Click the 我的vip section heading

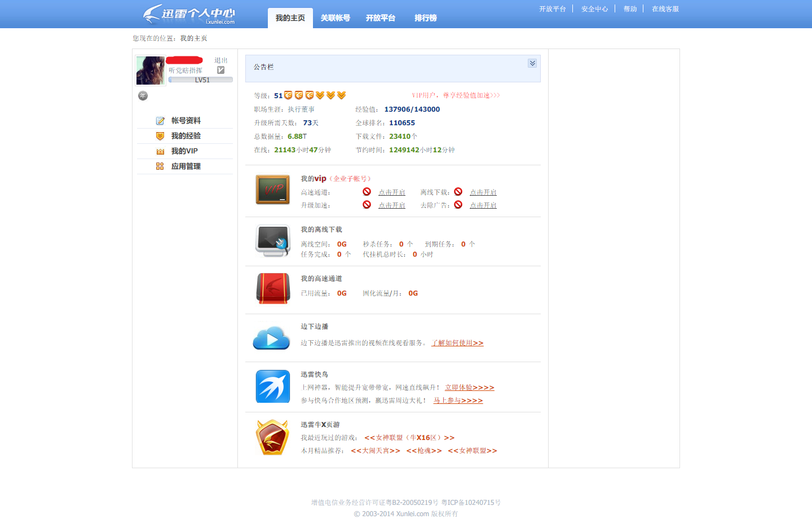click(314, 179)
